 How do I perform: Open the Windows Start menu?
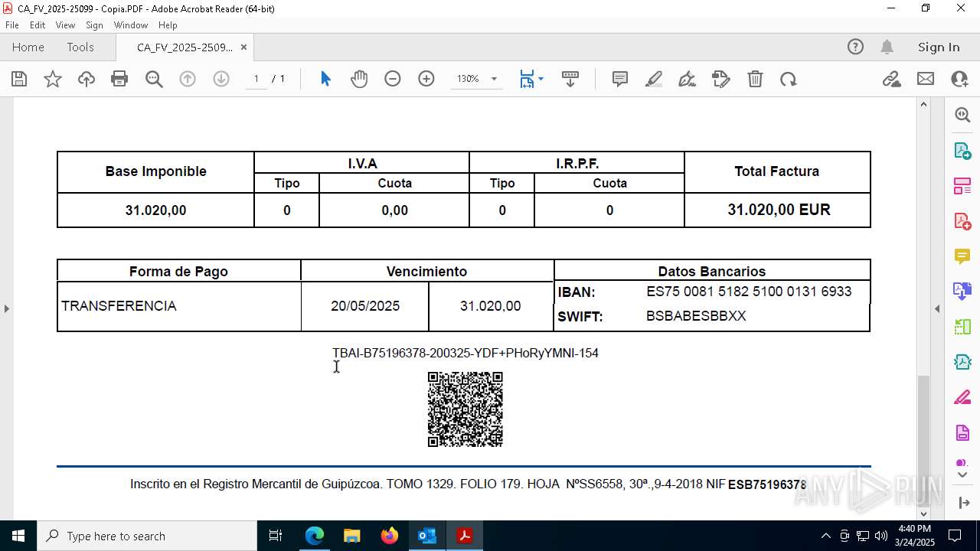18,536
